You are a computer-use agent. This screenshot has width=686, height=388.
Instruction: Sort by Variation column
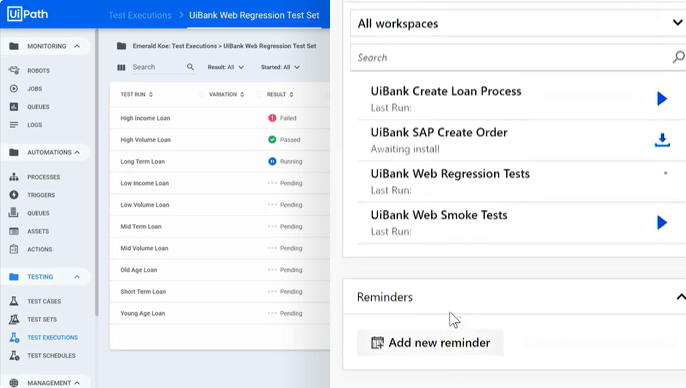[226, 94]
